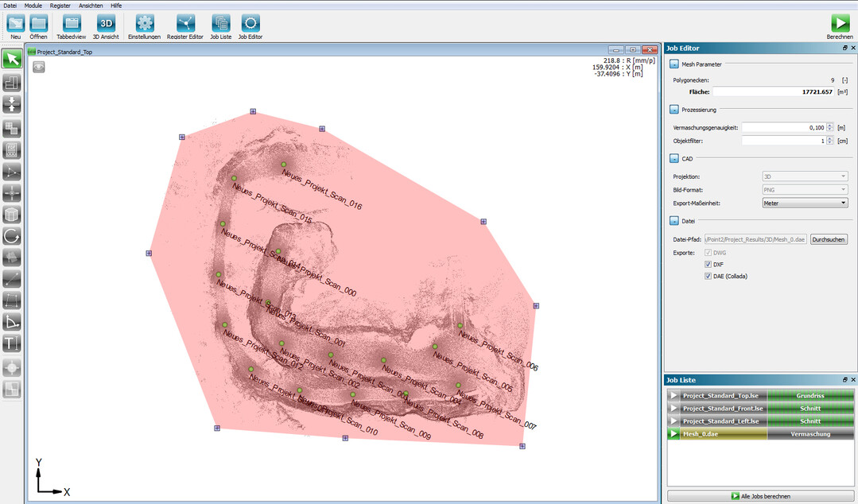Click scan point Neues_Projekt_Scan_016
Viewport: 858px width, 504px height.
click(x=283, y=165)
